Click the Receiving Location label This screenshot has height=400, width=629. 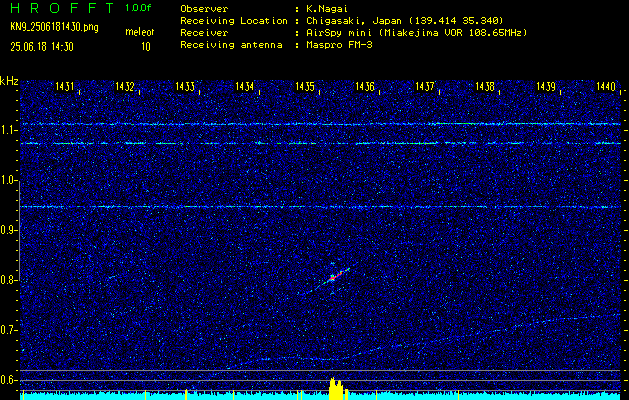pos(234,20)
